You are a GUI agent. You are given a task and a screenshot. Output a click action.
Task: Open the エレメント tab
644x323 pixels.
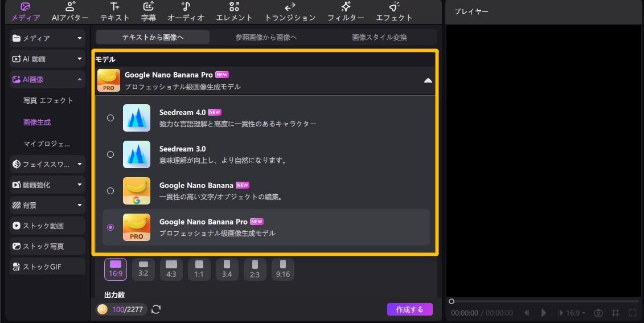234,11
